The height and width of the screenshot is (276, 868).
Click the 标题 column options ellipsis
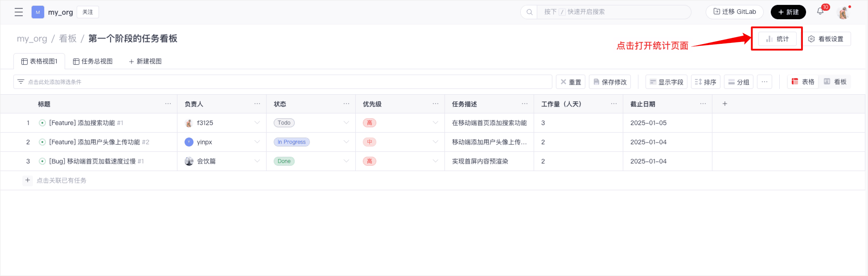click(168, 104)
